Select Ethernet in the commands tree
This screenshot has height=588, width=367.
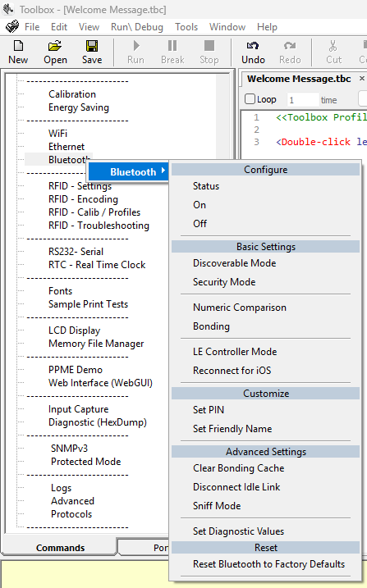(67, 147)
